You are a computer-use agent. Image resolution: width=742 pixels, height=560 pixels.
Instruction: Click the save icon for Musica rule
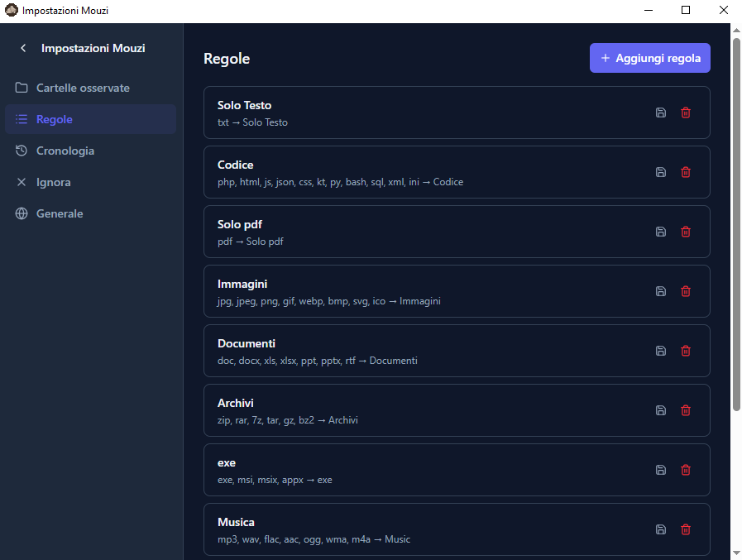pos(661,529)
